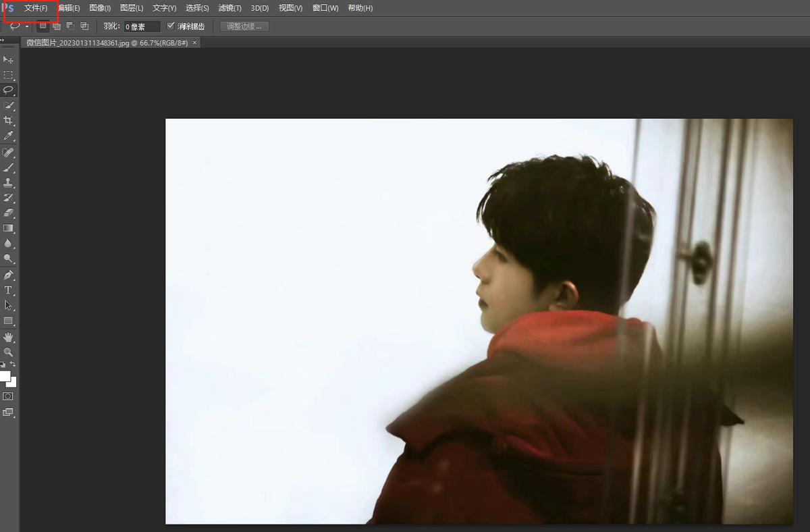Open the Lasso tool preset picker arrow

point(27,26)
